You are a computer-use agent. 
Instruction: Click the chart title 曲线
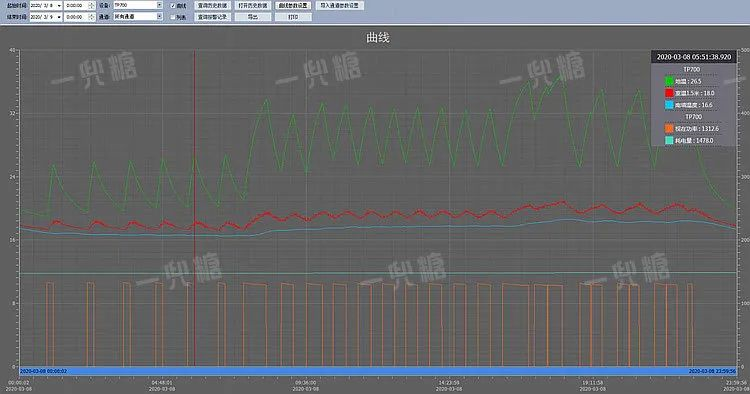[378, 37]
